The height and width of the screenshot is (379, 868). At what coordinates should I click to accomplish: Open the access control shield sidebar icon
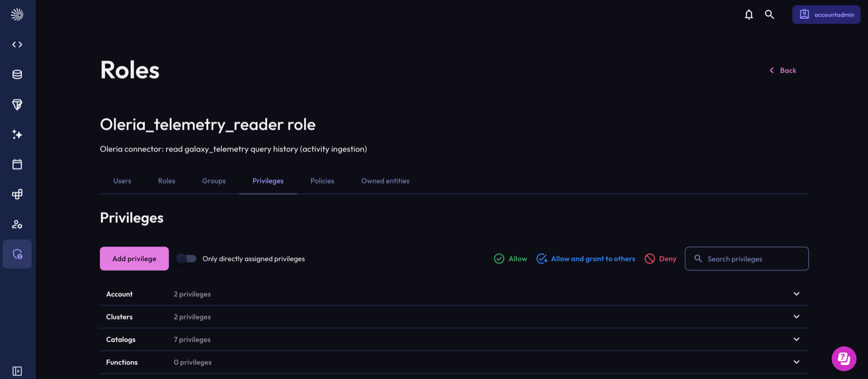click(x=17, y=254)
